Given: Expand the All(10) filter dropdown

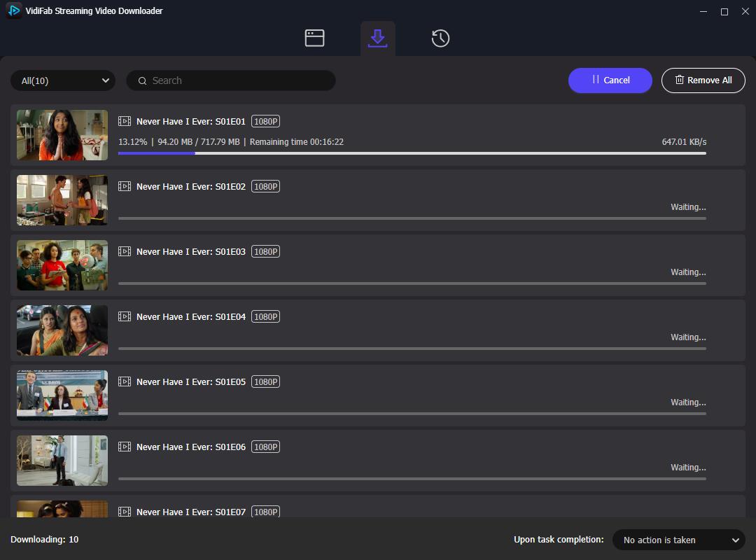Looking at the screenshot, I should click(63, 80).
